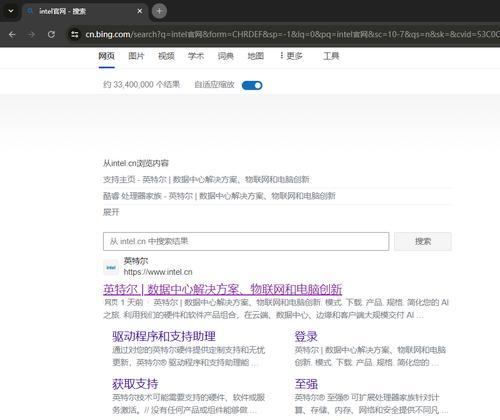Open the 支持主页 - 英特尔 link

coord(206,180)
